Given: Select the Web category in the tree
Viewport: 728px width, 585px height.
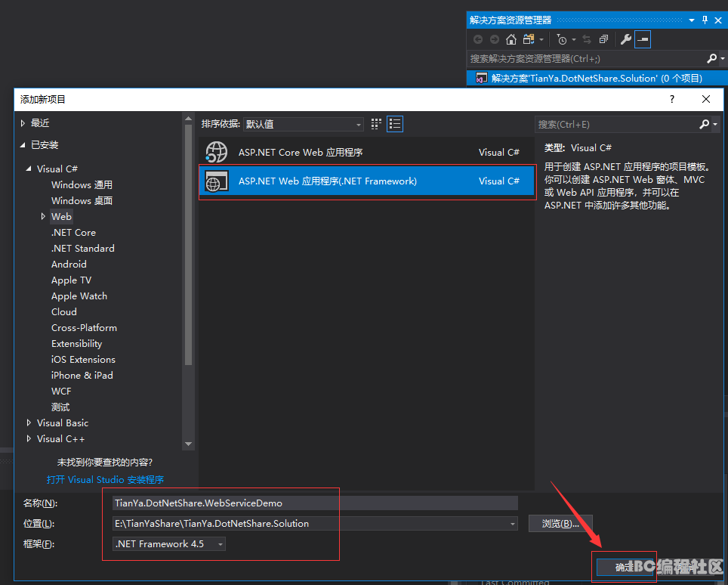Looking at the screenshot, I should pos(61,216).
